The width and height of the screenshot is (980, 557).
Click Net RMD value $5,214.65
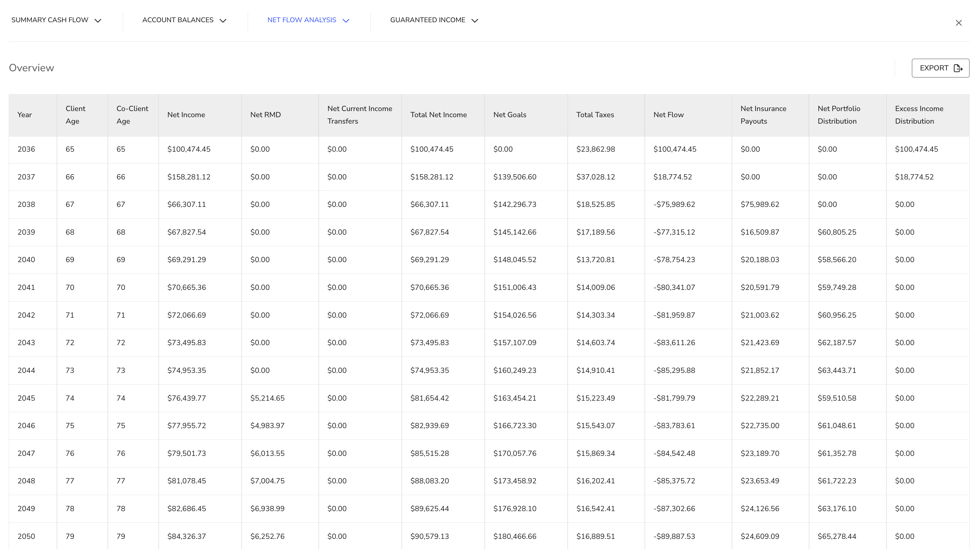point(267,398)
